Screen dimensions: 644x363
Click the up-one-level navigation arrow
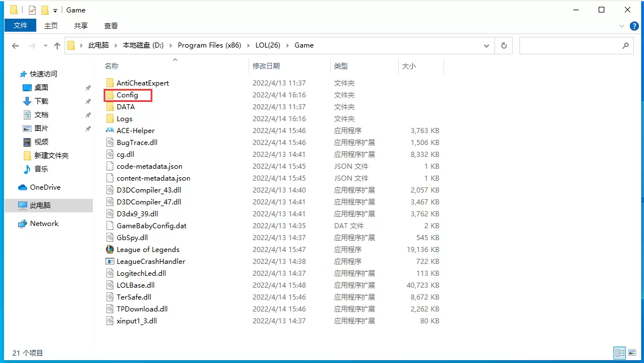tap(57, 45)
